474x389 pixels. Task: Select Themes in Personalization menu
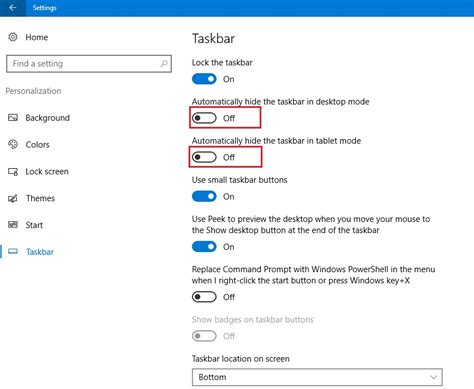coord(40,198)
